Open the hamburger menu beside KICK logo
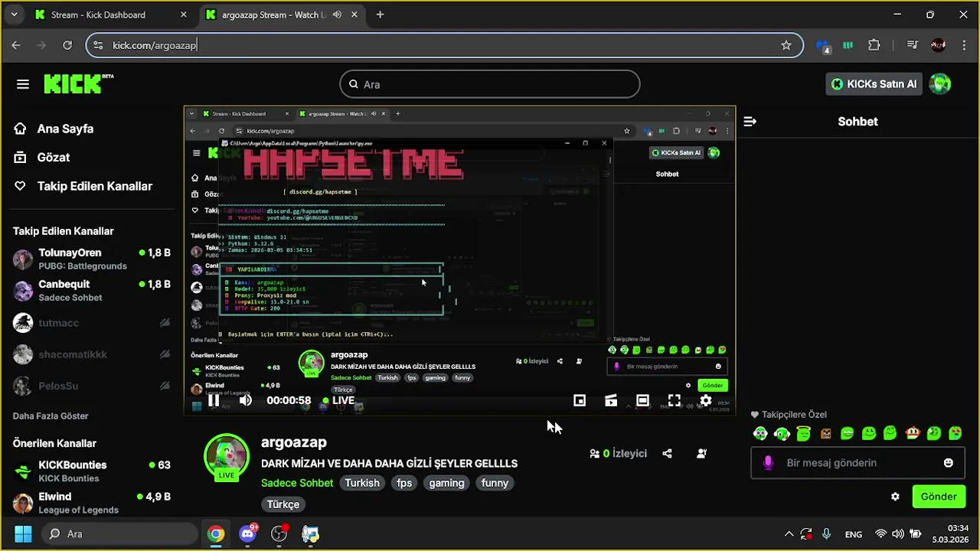 23,84
